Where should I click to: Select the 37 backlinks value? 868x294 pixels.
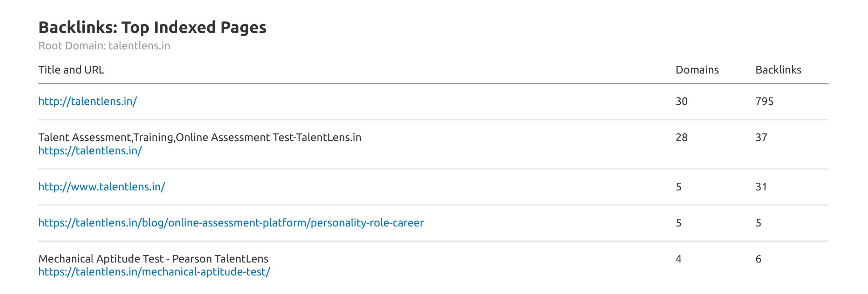(x=761, y=138)
